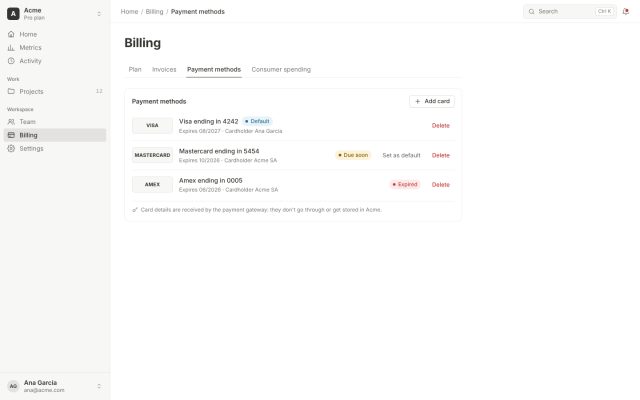Open Projects in the sidebar
Viewport: 640px width, 400px height.
55,91
